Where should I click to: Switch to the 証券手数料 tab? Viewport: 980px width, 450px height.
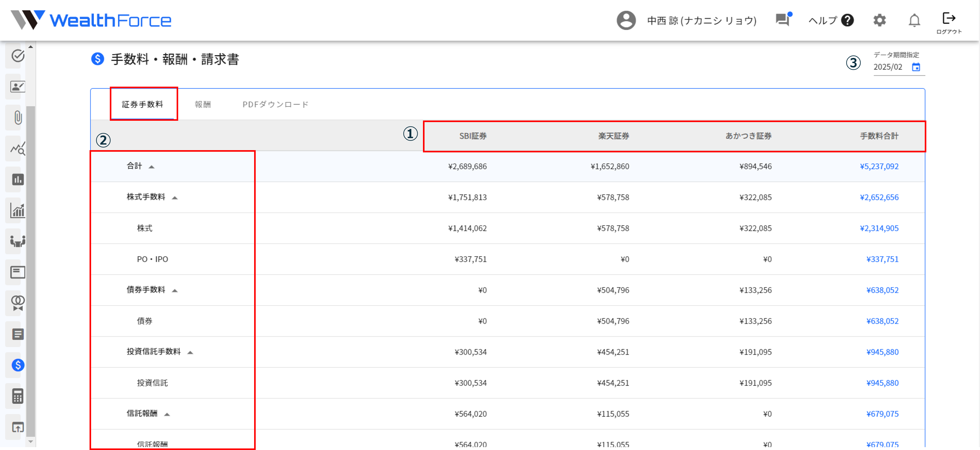(x=142, y=104)
